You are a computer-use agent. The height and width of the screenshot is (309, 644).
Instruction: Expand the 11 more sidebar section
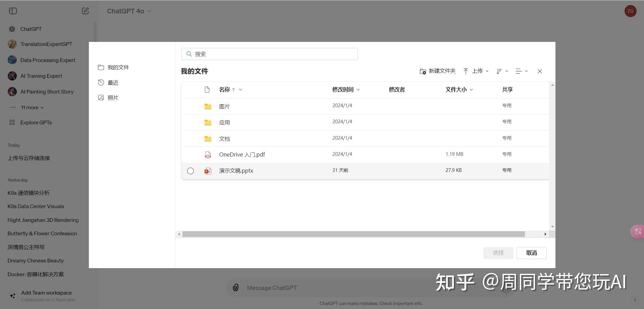pos(32,107)
